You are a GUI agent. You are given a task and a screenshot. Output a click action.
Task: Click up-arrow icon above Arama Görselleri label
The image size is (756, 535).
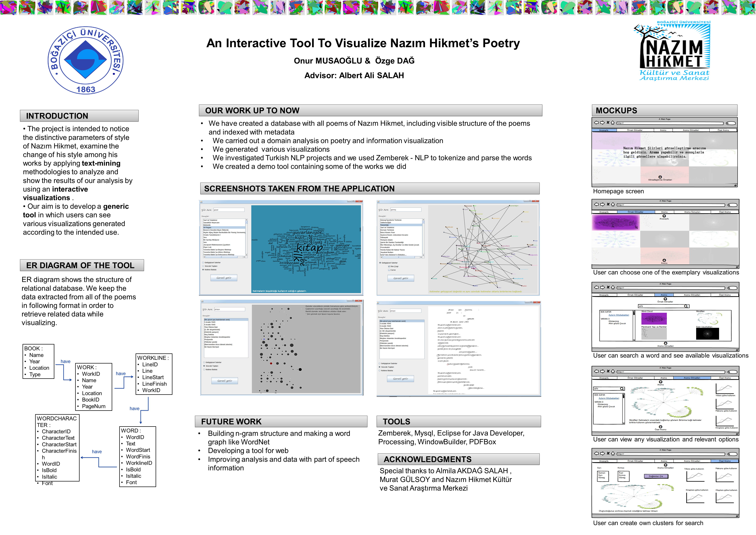(665, 465)
